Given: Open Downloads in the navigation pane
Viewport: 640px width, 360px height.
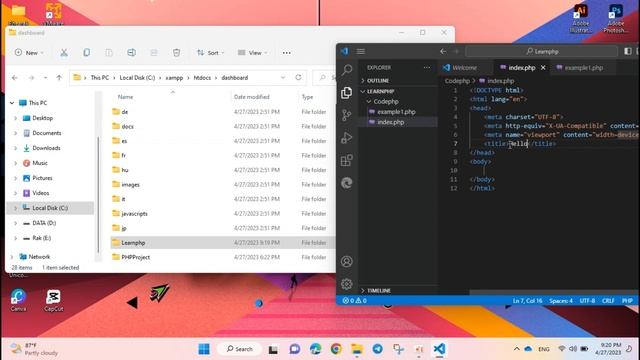Looking at the screenshot, I should pyautogui.click(x=46, y=148).
